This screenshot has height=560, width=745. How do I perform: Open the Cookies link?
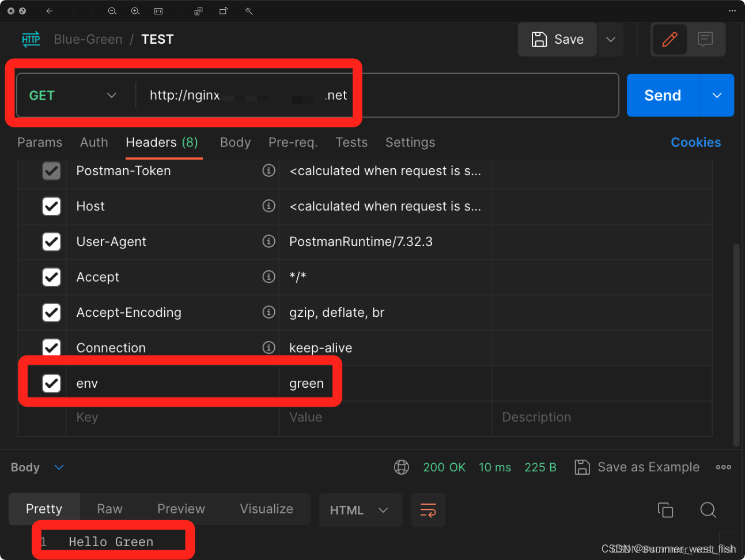(x=695, y=142)
